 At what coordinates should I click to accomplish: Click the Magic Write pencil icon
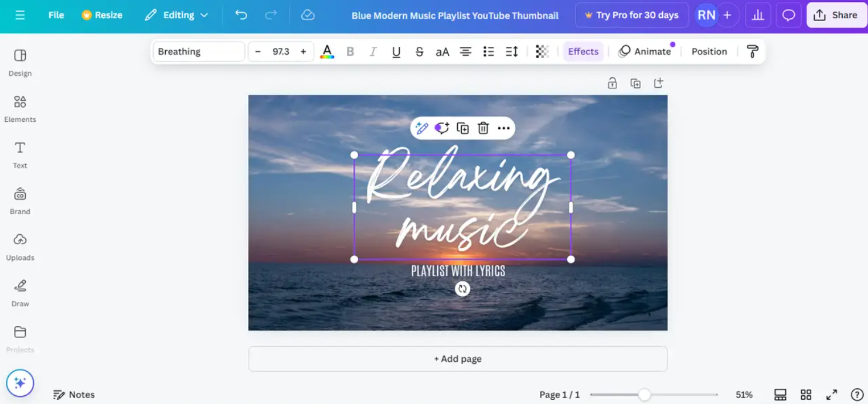coord(422,128)
